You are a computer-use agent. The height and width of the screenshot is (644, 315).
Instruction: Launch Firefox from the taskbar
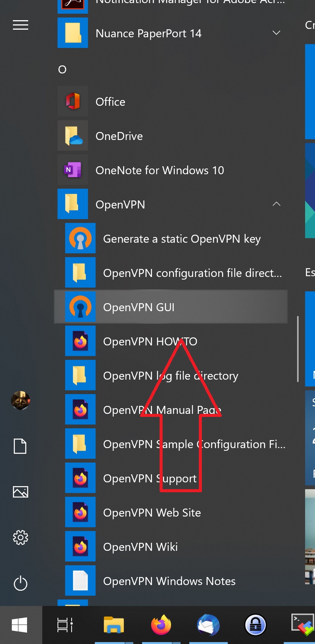click(x=161, y=625)
